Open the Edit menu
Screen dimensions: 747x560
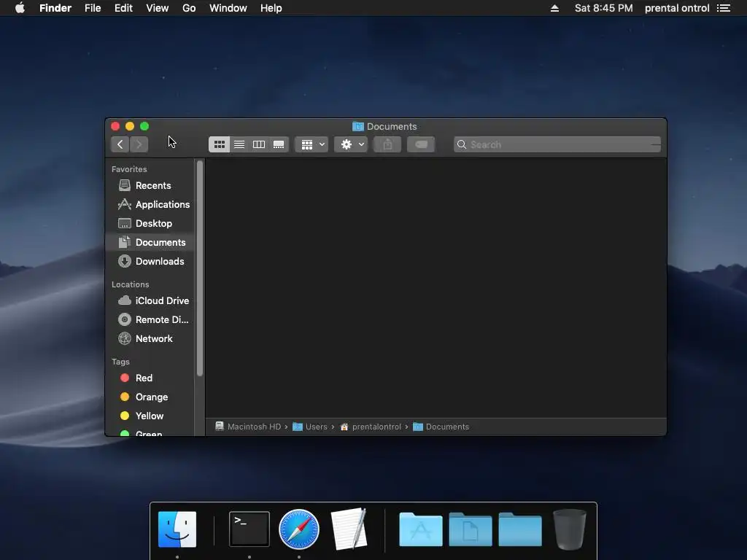point(123,8)
